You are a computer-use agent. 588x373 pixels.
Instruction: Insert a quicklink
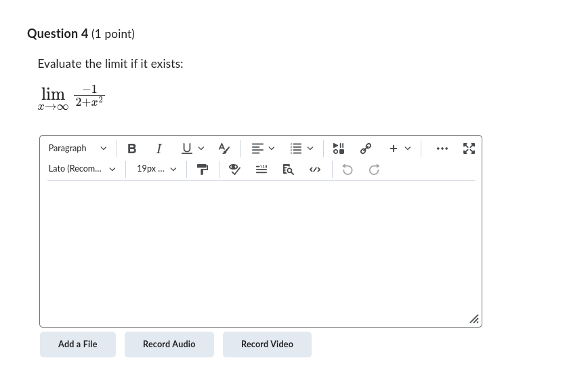click(366, 149)
